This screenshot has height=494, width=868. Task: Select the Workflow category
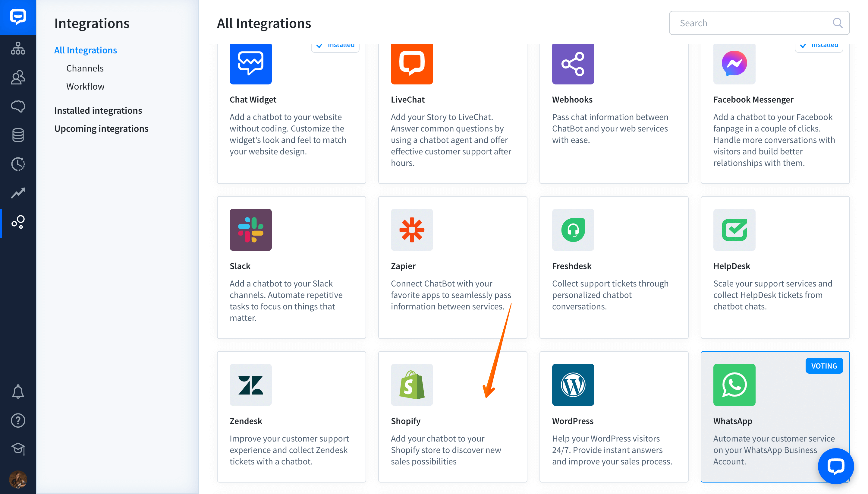click(x=85, y=86)
